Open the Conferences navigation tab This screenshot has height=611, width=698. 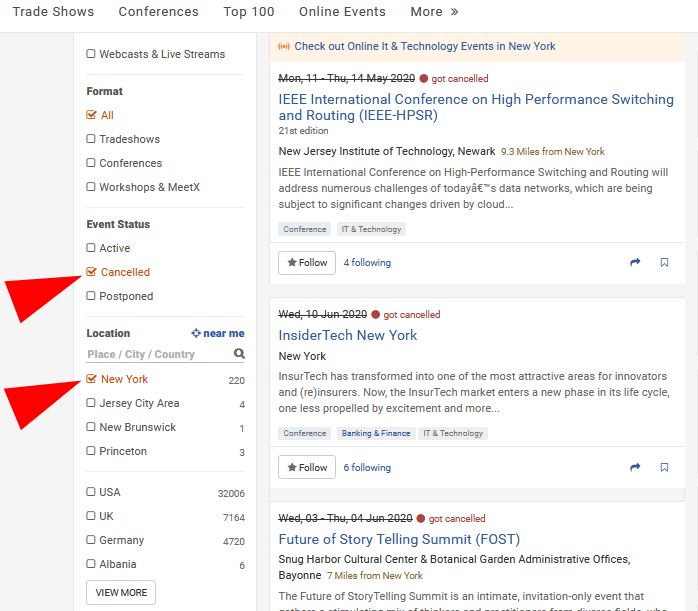158,12
